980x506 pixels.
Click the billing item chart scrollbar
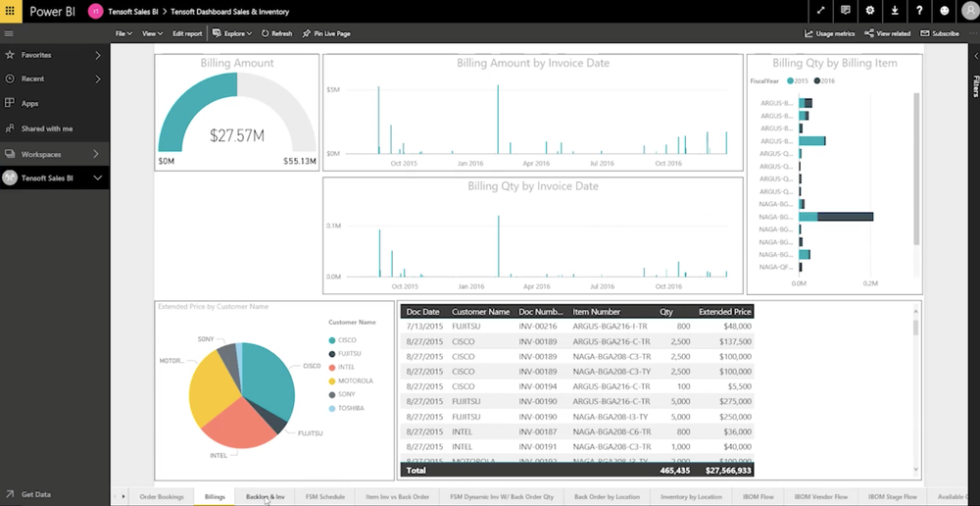pyautogui.click(x=917, y=169)
